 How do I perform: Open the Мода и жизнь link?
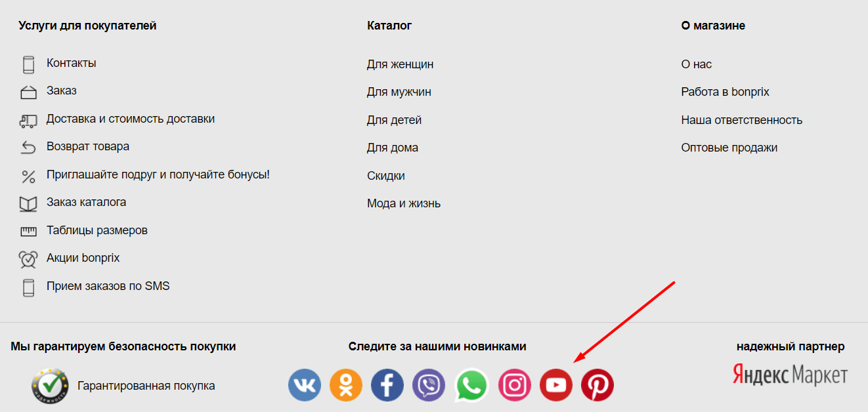pos(404,203)
